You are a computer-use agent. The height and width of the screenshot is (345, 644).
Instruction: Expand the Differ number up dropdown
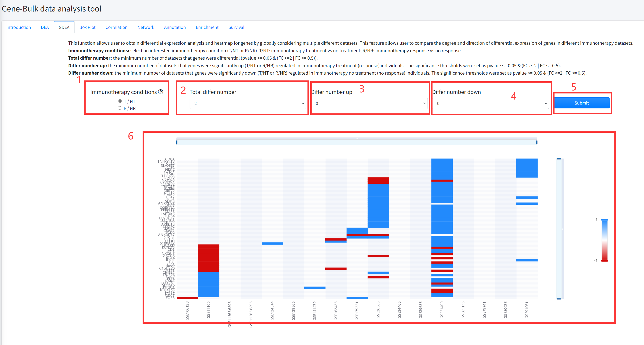click(369, 103)
